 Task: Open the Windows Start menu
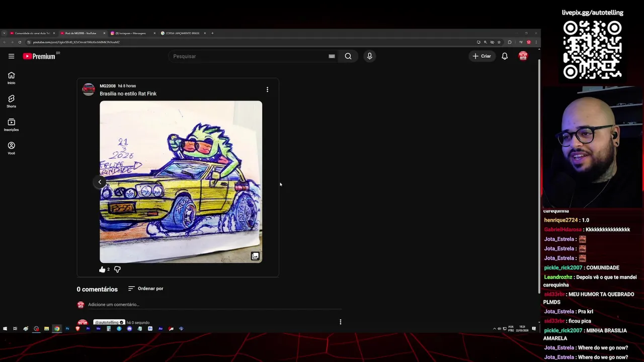[x=5, y=329]
